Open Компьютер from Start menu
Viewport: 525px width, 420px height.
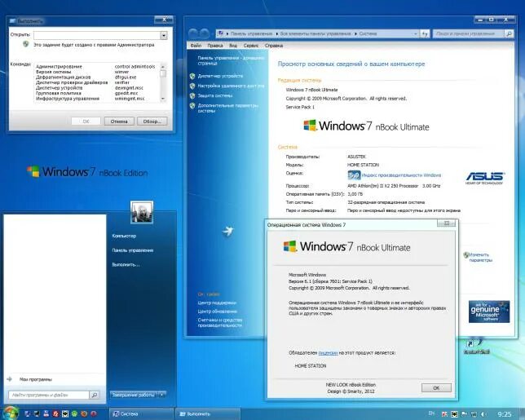pos(124,237)
